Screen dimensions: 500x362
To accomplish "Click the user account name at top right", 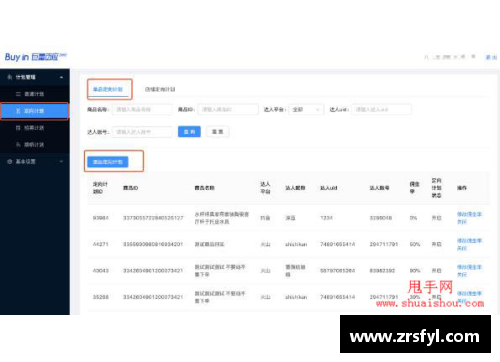I will pos(449,57).
